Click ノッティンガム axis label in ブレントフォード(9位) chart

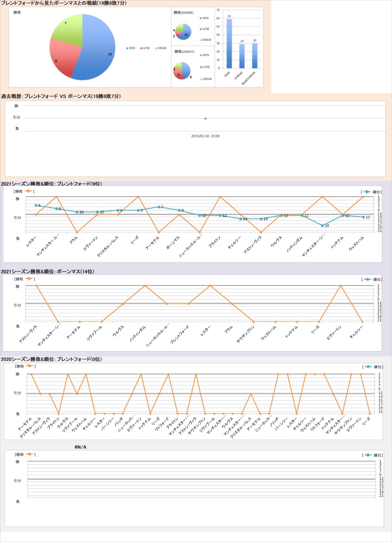(x=294, y=244)
